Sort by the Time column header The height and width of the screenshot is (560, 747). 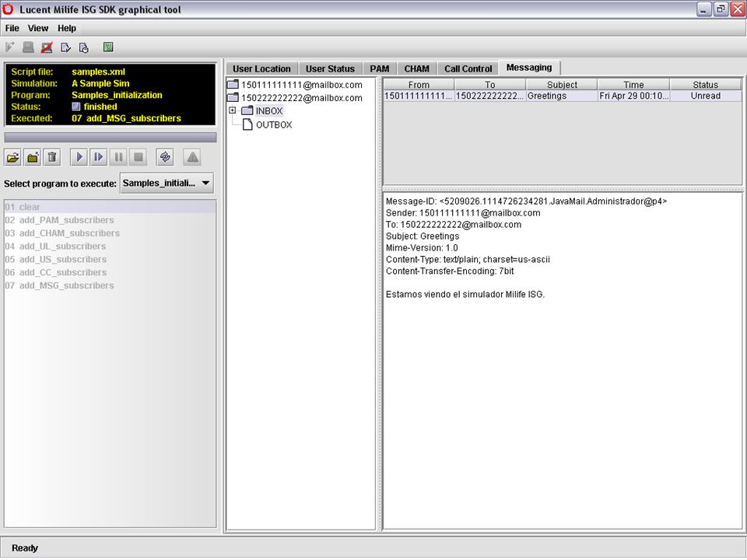tap(633, 85)
